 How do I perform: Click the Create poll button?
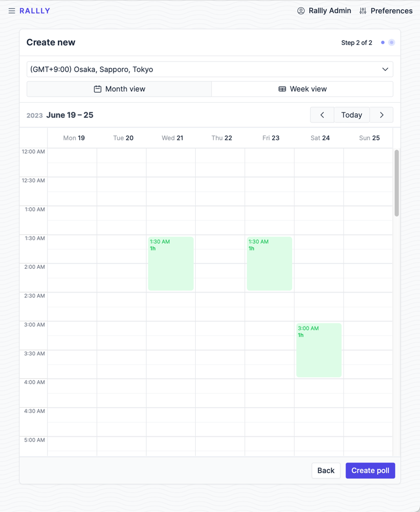pyautogui.click(x=371, y=470)
